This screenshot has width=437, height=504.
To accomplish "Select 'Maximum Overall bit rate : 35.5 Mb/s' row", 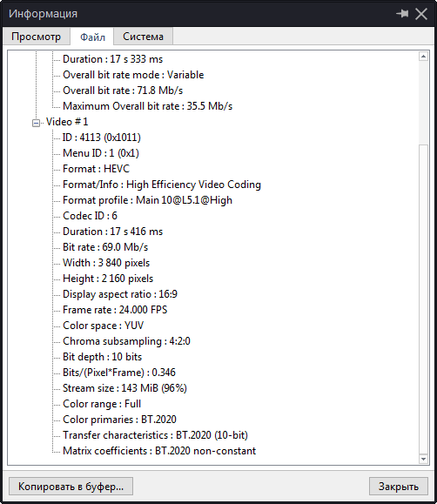I will pos(148,106).
